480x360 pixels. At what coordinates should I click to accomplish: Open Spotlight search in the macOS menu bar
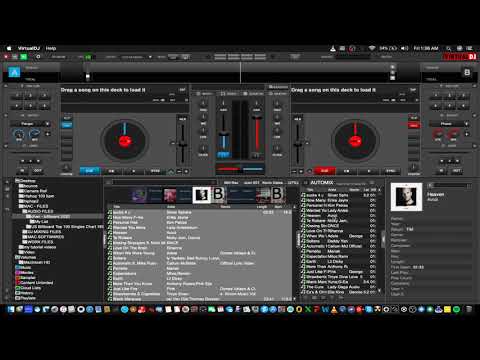click(x=449, y=48)
